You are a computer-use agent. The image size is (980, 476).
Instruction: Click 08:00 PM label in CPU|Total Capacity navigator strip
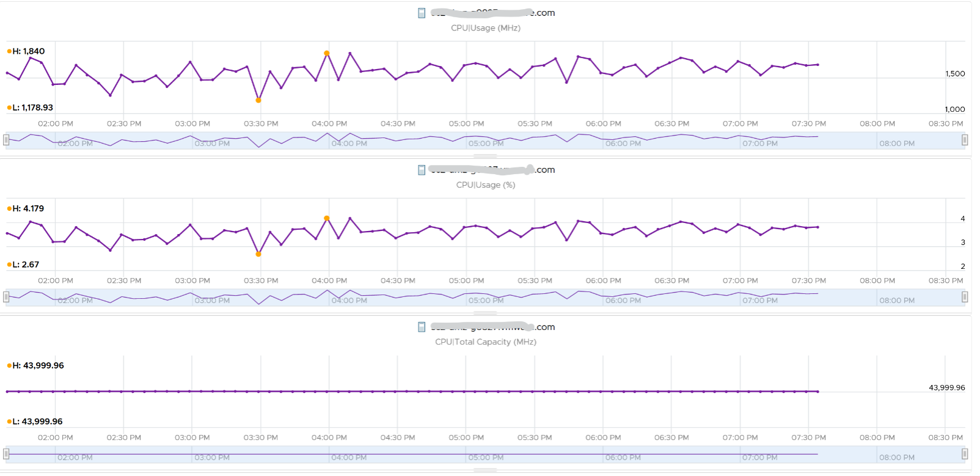897,458
